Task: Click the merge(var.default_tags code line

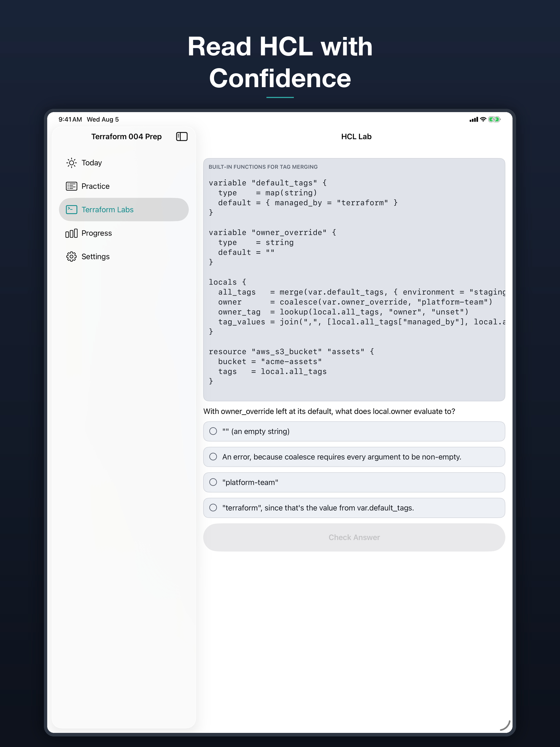Action: pyautogui.click(x=361, y=292)
